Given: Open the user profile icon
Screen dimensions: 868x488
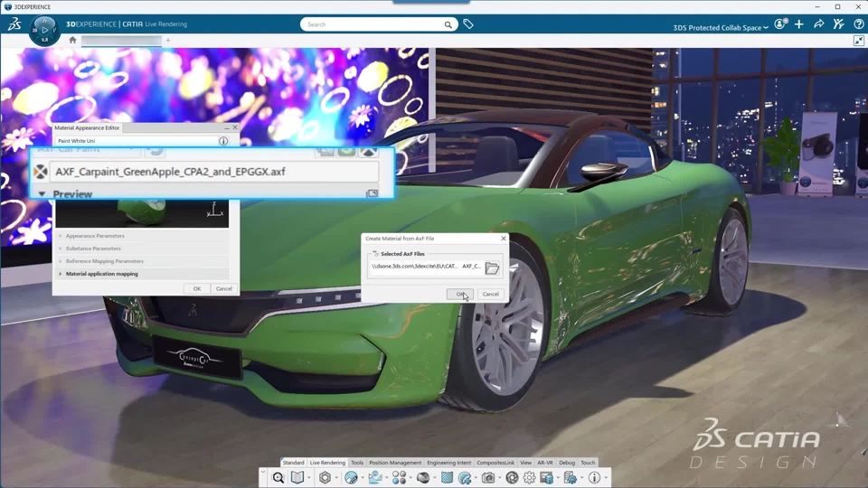Looking at the screenshot, I should pos(780,23).
